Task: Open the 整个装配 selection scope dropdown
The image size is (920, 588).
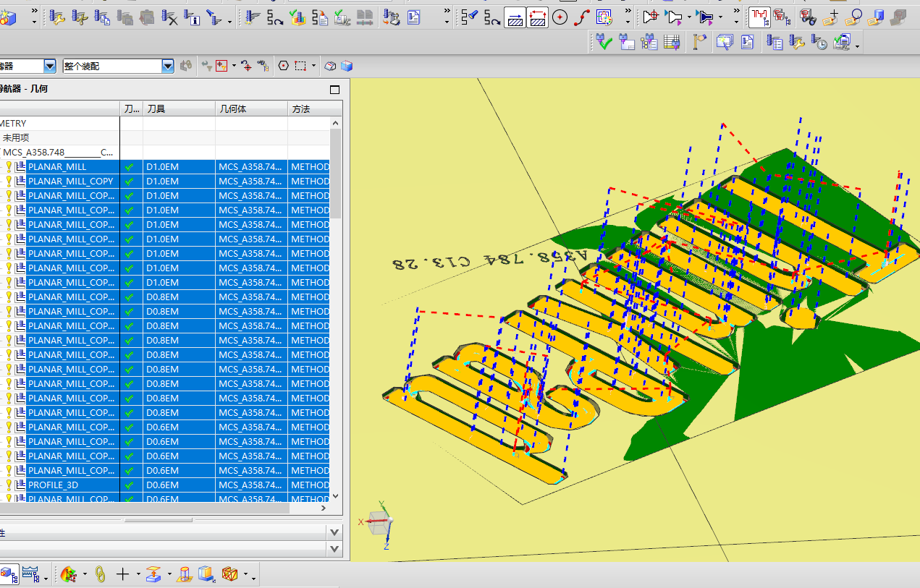Action: click(168, 66)
